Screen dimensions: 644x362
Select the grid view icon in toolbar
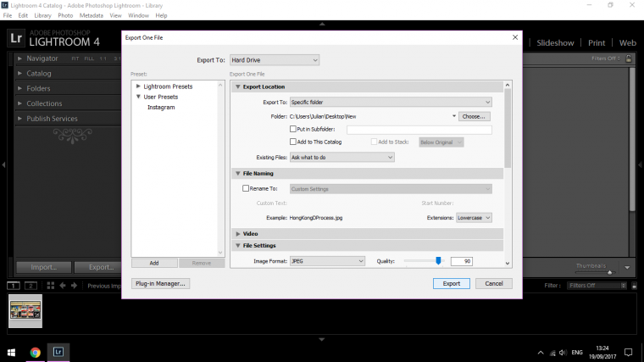click(51, 286)
